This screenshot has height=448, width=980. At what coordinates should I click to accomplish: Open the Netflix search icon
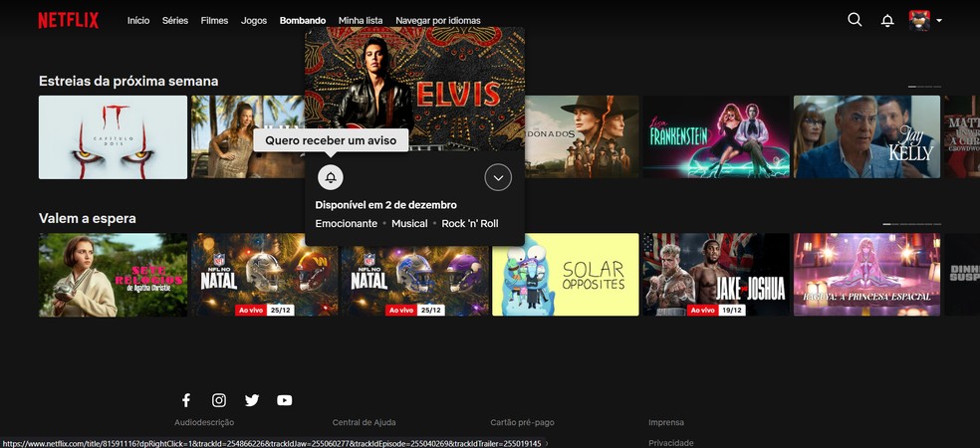click(x=855, y=20)
